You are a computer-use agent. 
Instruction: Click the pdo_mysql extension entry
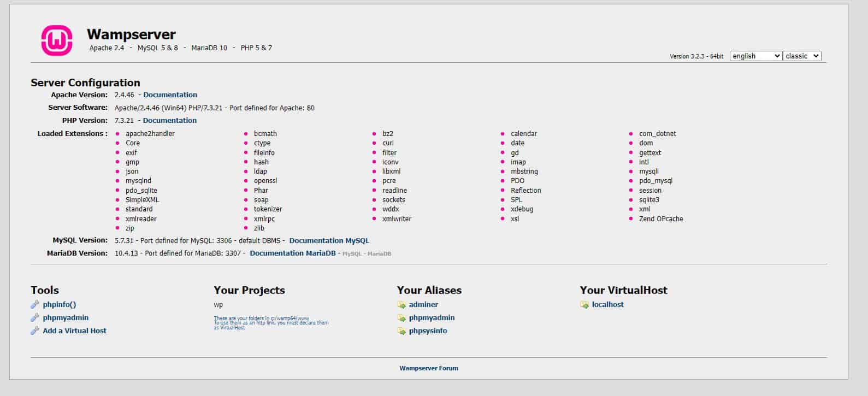pos(656,181)
